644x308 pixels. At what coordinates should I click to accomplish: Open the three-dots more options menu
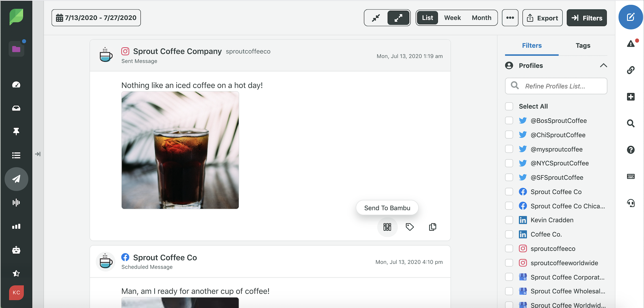coord(510,18)
